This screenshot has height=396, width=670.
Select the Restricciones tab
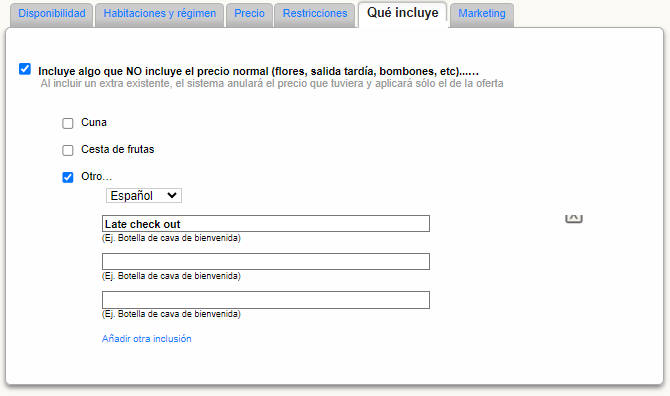pos(315,14)
